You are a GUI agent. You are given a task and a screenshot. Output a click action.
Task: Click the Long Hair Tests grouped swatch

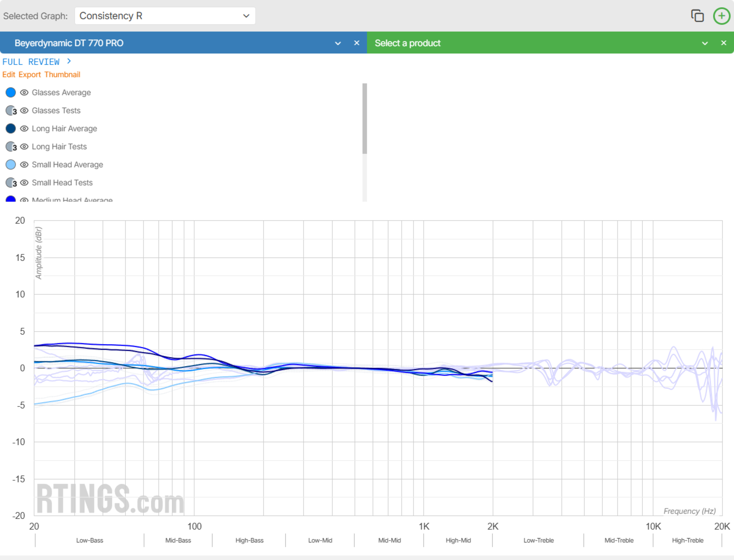click(x=11, y=147)
